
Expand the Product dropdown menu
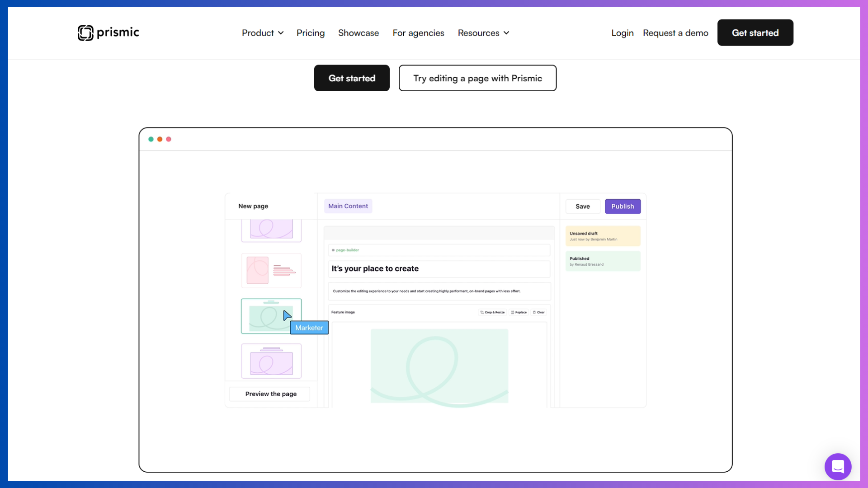pyautogui.click(x=263, y=33)
